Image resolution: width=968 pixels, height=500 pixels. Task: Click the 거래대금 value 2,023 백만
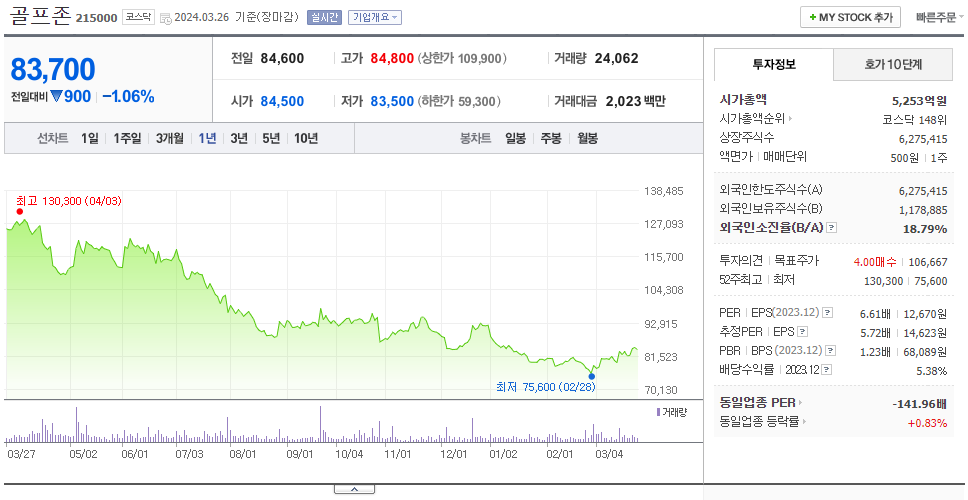[x=636, y=101]
